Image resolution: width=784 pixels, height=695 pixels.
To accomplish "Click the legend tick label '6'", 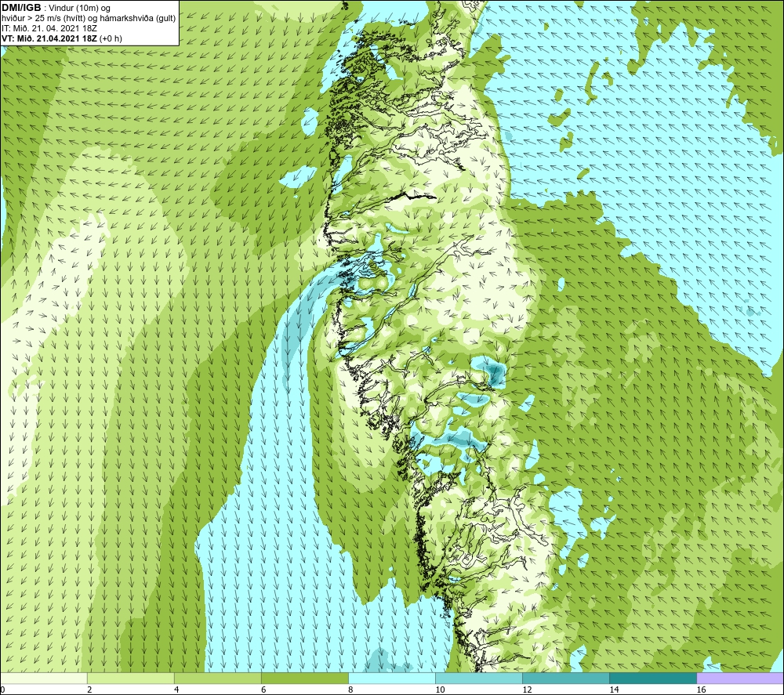I will pyautogui.click(x=264, y=690).
